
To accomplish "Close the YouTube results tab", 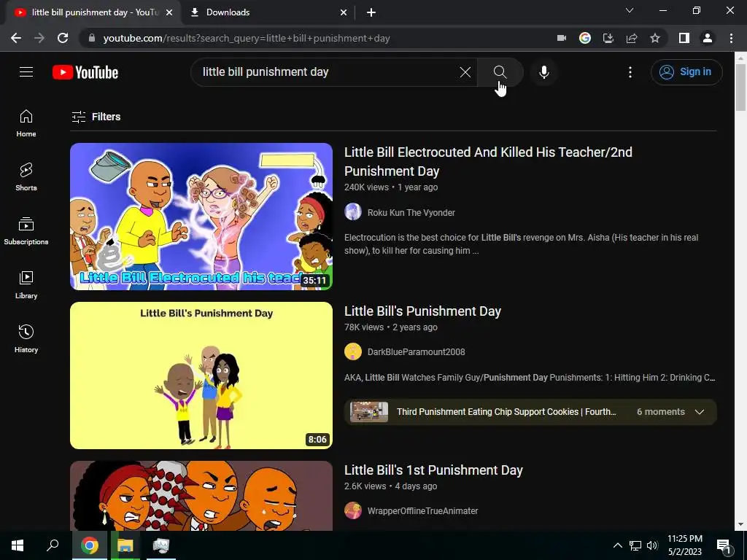I will click(169, 12).
